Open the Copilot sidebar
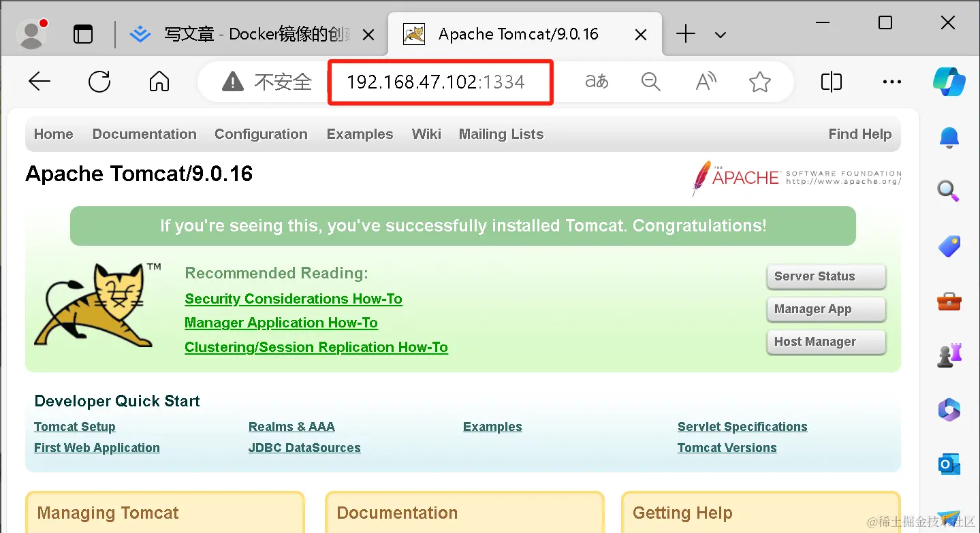 (949, 82)
